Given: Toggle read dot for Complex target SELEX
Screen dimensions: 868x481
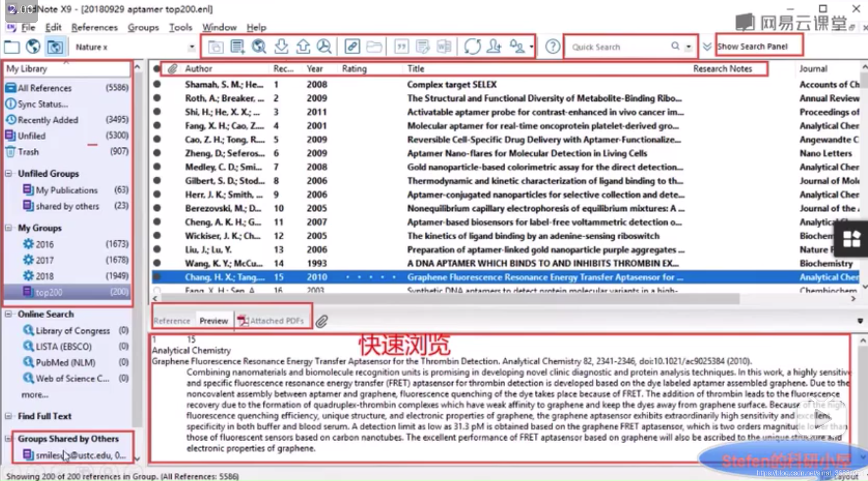Looking at the screenshot, I should coord(157,84).
